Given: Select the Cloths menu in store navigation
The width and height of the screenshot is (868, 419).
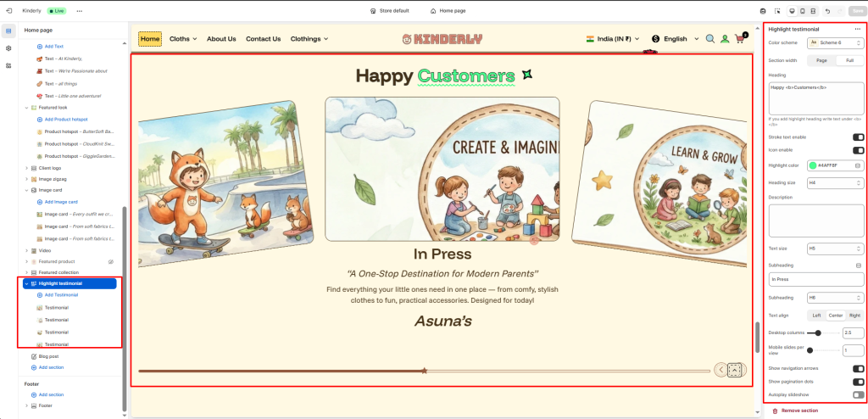Looking at the screenshot, I should tap(182, 39).
